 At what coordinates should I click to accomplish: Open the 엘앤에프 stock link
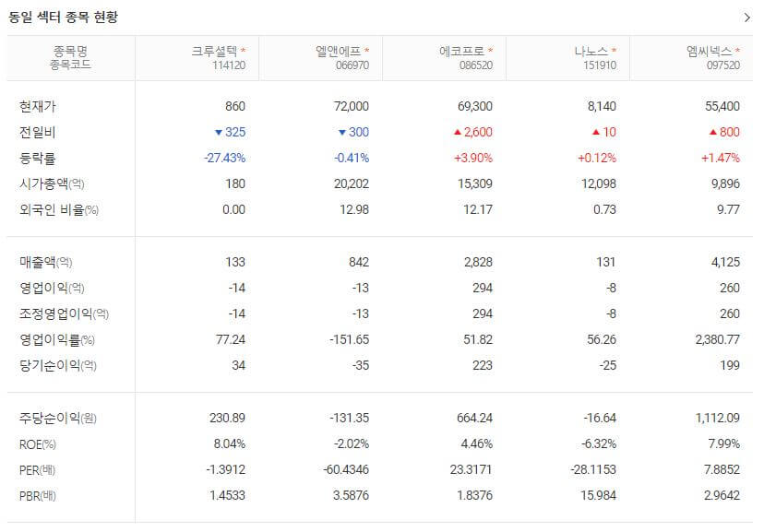point(338,51)
